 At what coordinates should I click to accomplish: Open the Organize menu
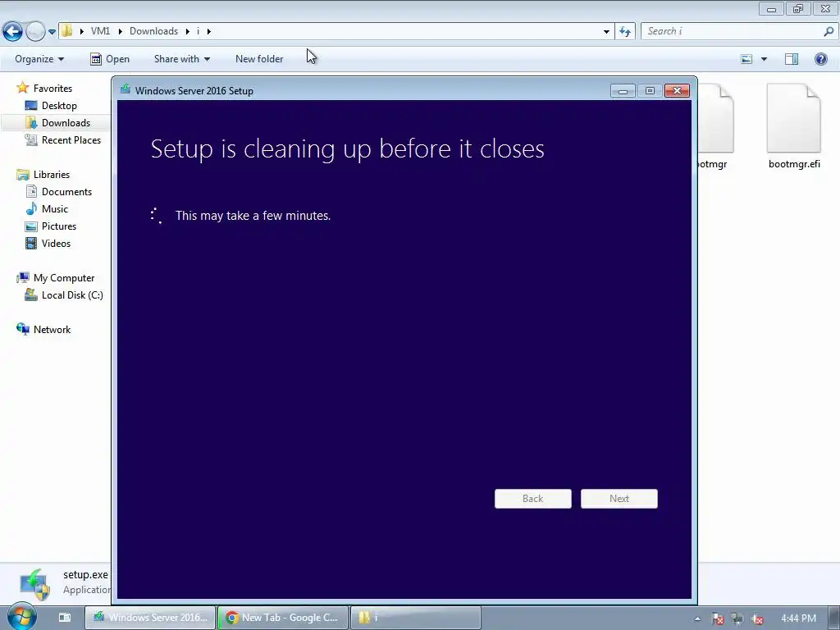(39, 59)
